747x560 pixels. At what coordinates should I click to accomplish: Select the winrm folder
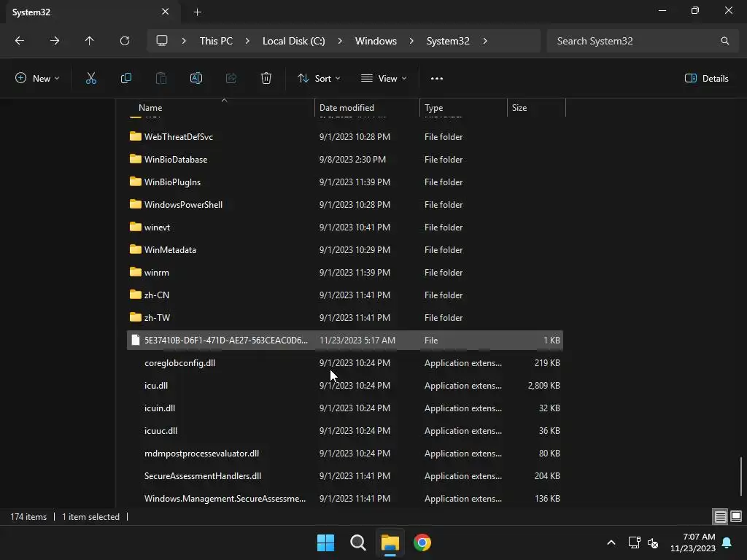[x=345, y=273]
